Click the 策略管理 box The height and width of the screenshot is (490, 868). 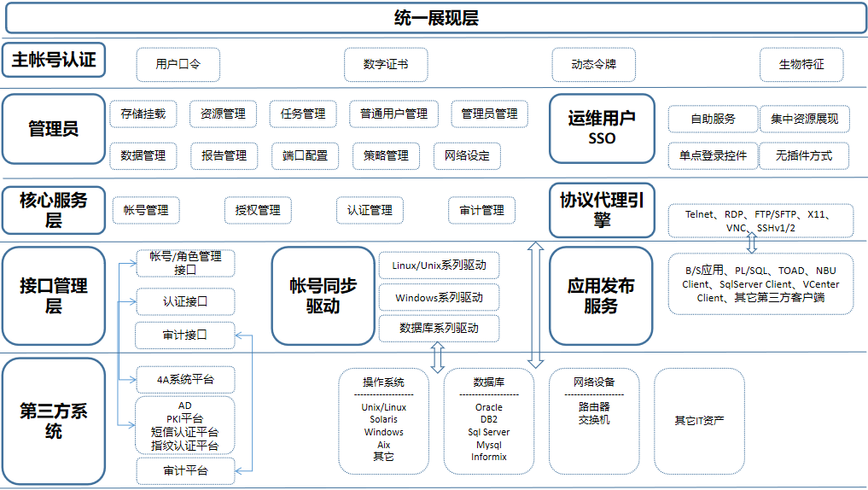click(x=386, y=155)
